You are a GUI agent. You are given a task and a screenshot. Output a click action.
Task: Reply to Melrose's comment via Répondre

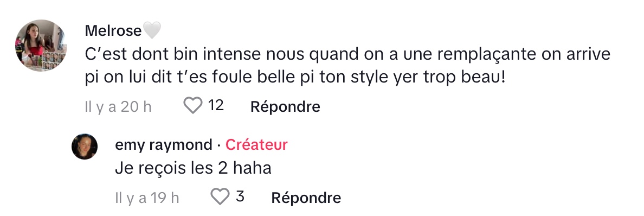[285, 106]
